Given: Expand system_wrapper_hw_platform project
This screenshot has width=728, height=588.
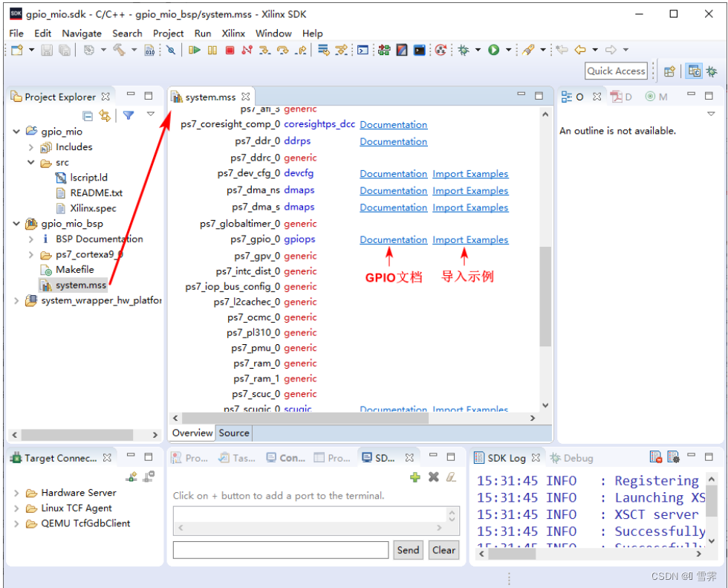Looking at the screenshot, I should 16,300.
